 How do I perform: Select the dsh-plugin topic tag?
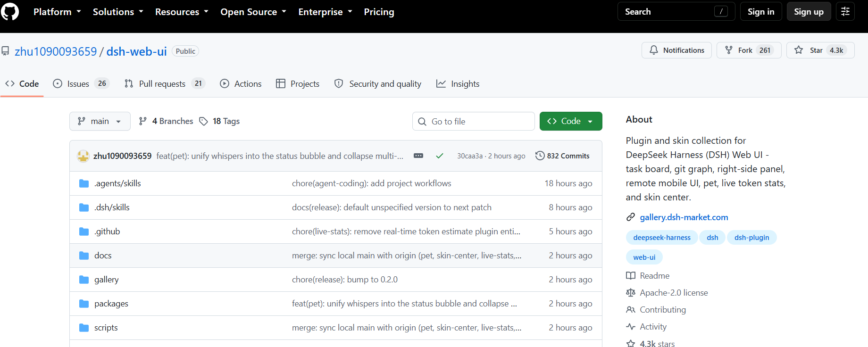pyautogui.click(x=751, y=238)
